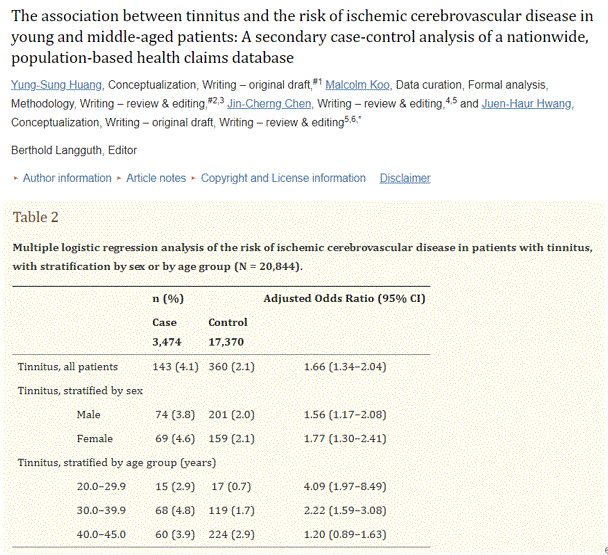This screenshot has width=608, height=555.
Task: Click odds ratio '1.56 (1.17–2.08)'
Action: pos(345,415)
